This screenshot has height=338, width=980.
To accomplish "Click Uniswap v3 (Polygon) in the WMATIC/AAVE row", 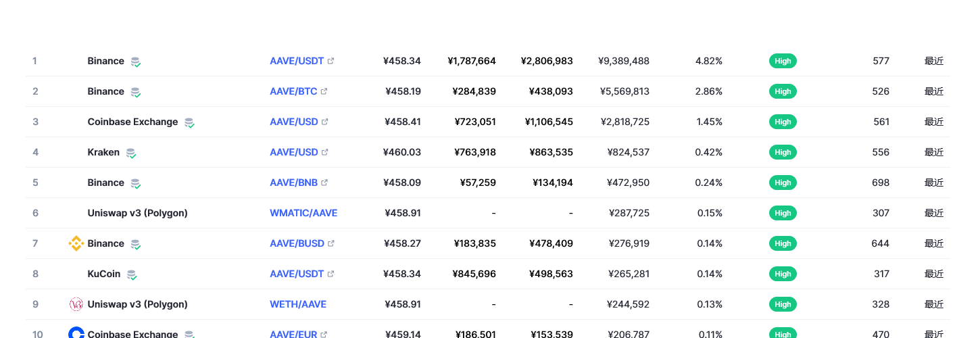I will 138,213.
